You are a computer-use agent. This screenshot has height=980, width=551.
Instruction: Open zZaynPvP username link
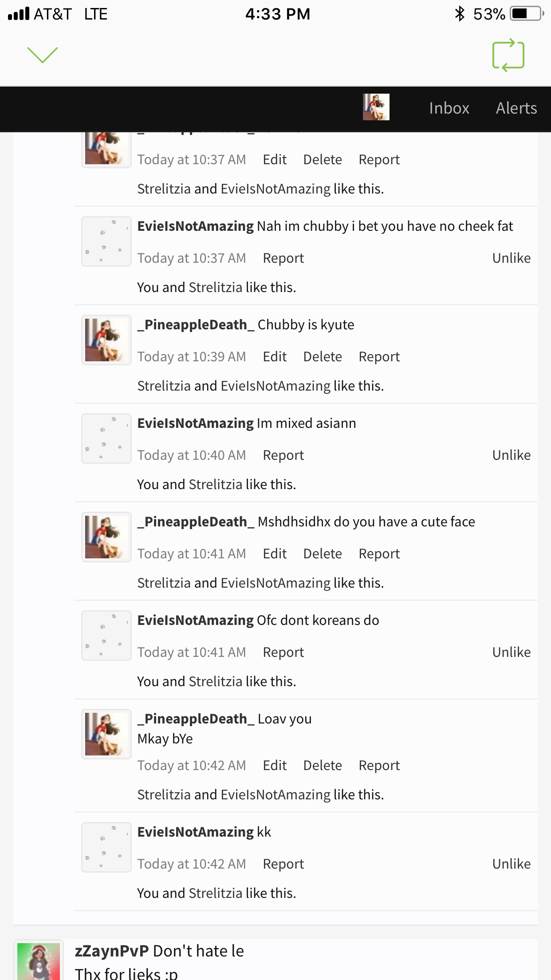pyautogui.click(x=112, y=951)
